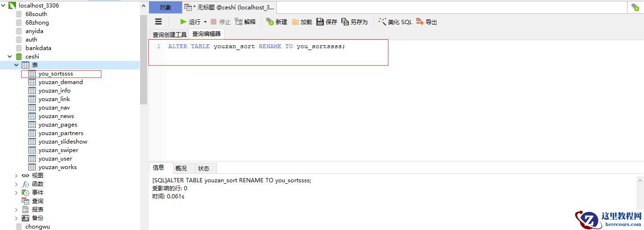Click into the SQL editor line 1
The height and width of the screenshot is (230, 644).
pyautogui.click(x=256, y=46)
